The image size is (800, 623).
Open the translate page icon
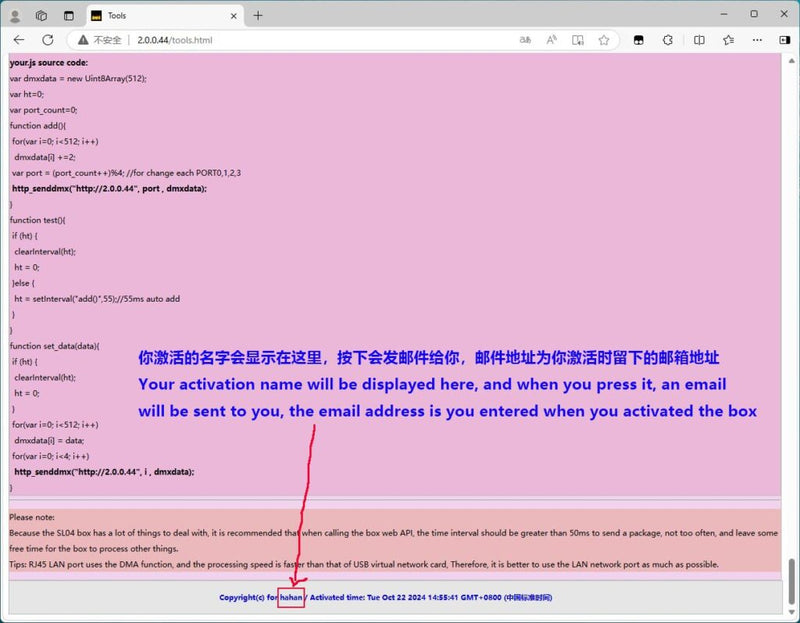coord(525,40)
